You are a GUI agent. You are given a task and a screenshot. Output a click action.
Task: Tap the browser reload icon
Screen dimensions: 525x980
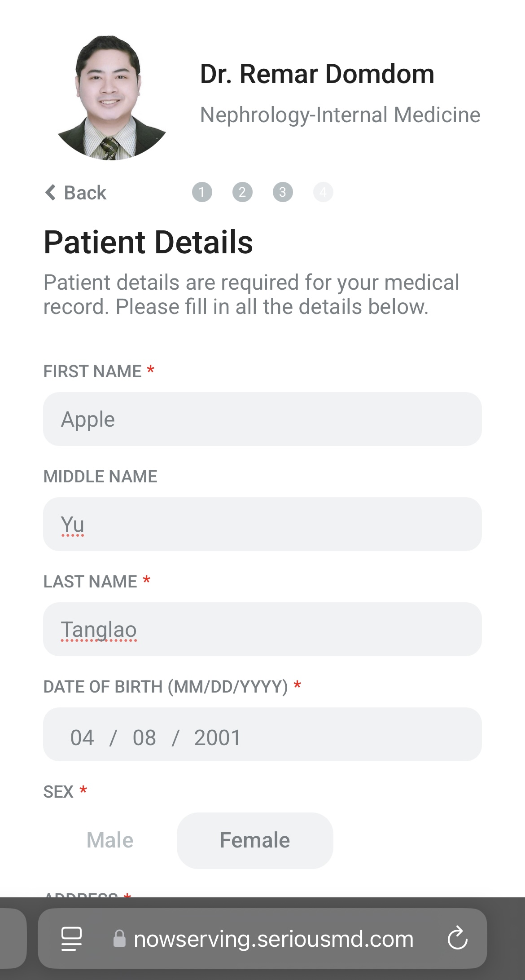pos(457,938)
